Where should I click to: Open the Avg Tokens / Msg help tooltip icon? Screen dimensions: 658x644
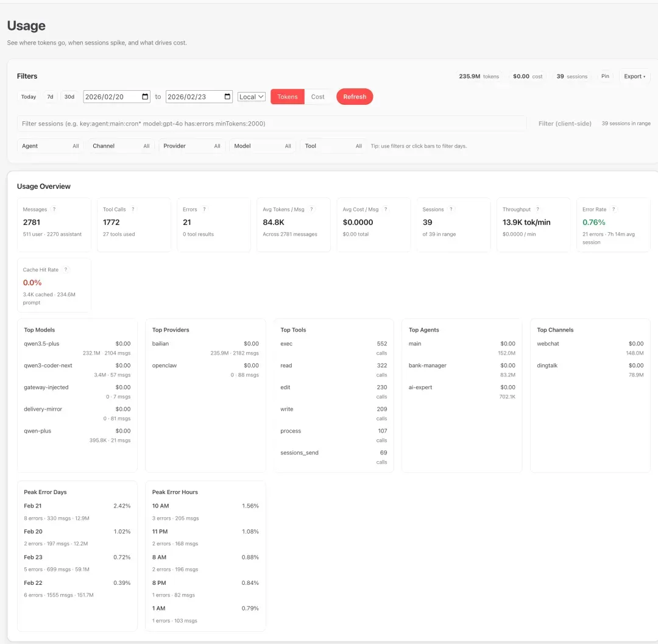(x=311, y=209)
